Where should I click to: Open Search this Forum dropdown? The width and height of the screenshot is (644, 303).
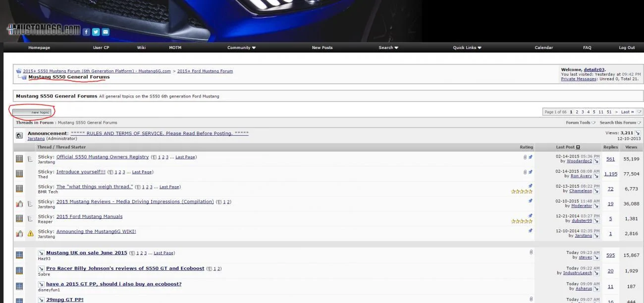pos(620,122)
